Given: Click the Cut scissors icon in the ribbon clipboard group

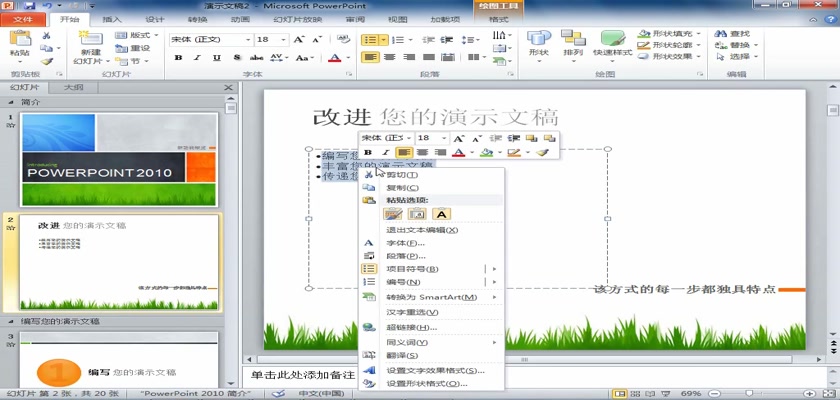Looking at the screenshot, I should (47, 36).
